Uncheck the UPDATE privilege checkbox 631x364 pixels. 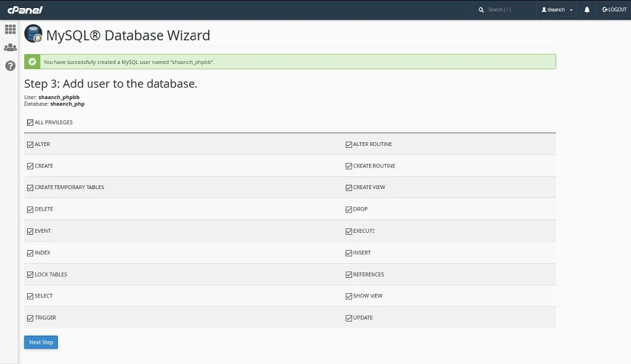click(x=349, y=318)
